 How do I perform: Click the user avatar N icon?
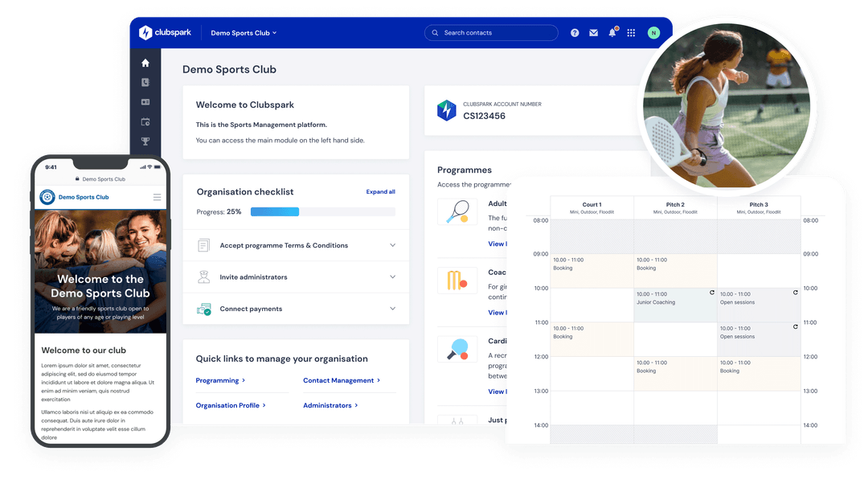[x=653, y=33]
